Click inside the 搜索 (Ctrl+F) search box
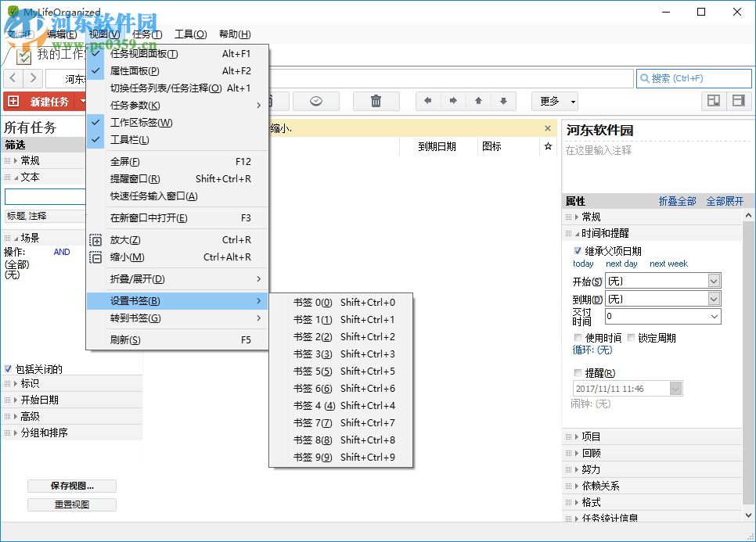 coord(697,77)
